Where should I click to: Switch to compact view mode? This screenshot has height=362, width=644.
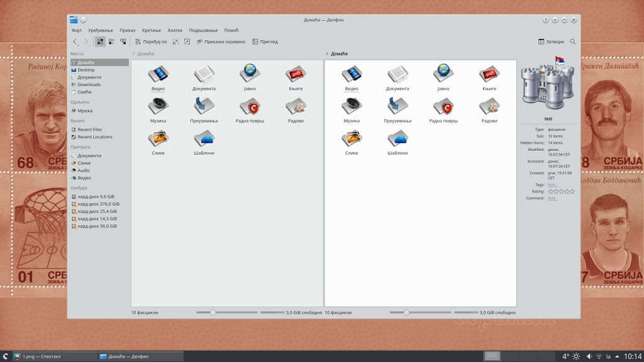[111, 41]
